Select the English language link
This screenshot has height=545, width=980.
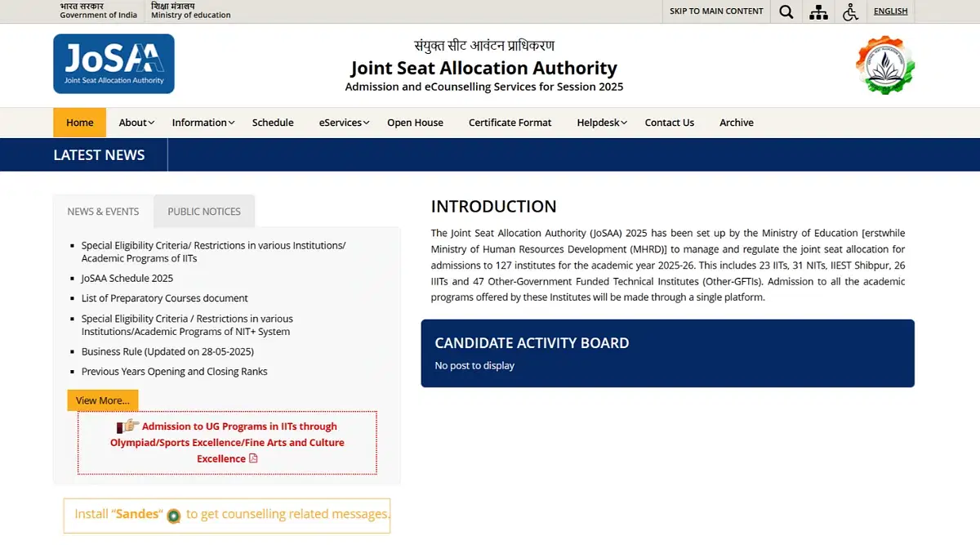(891, 11)
